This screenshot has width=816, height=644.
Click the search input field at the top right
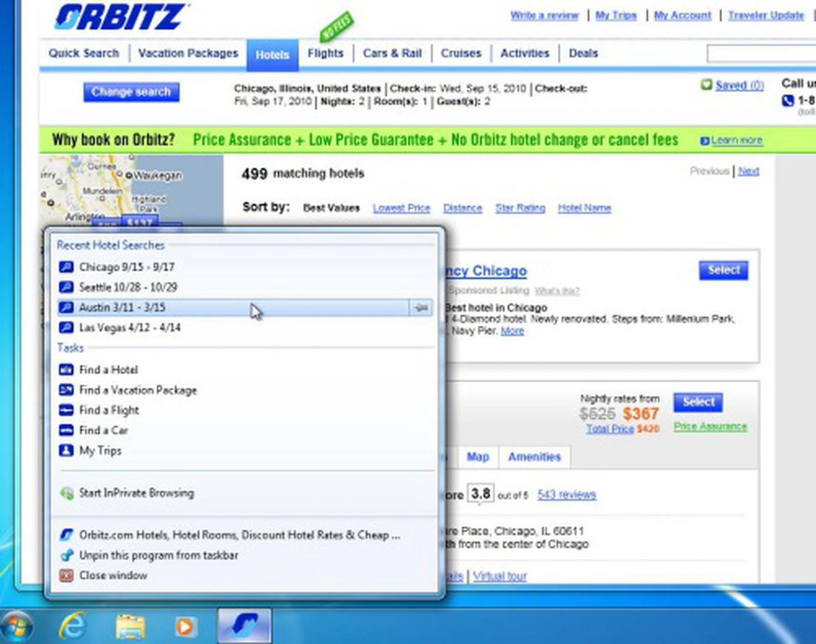761,54
